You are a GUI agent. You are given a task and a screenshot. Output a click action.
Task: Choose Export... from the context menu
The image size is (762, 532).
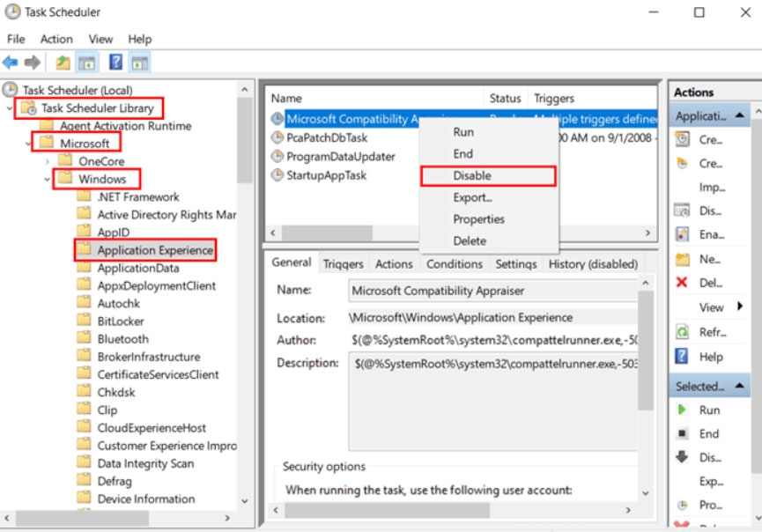[490, 197]
